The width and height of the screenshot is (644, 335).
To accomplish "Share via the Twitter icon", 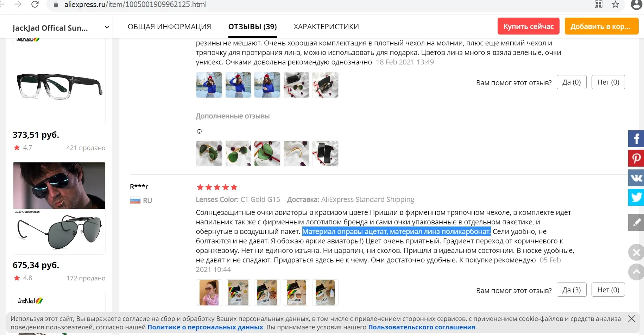I will click(636, 197).
